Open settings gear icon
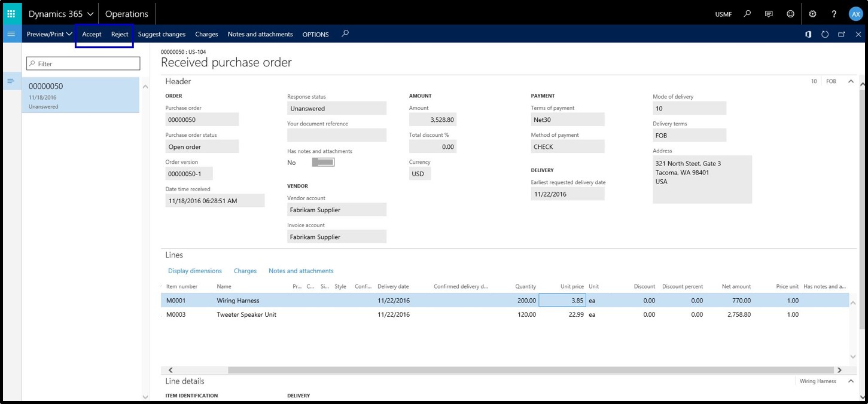The image size is (868, 404). coord(812,14)
